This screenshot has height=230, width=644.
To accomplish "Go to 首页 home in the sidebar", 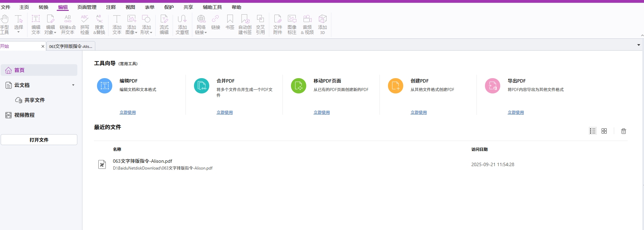I will click(x=39, y=70).
